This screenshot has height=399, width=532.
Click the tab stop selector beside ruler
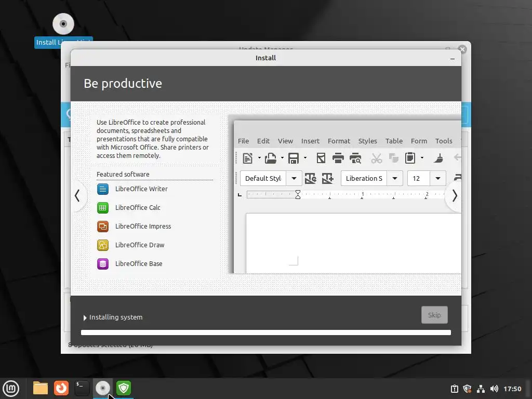240,195
